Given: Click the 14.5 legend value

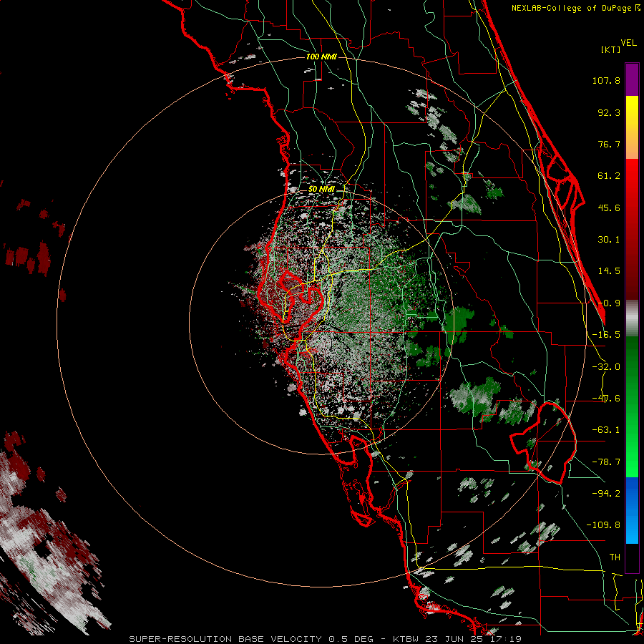Looking at the screenshot, I should [x=609, y=271].
